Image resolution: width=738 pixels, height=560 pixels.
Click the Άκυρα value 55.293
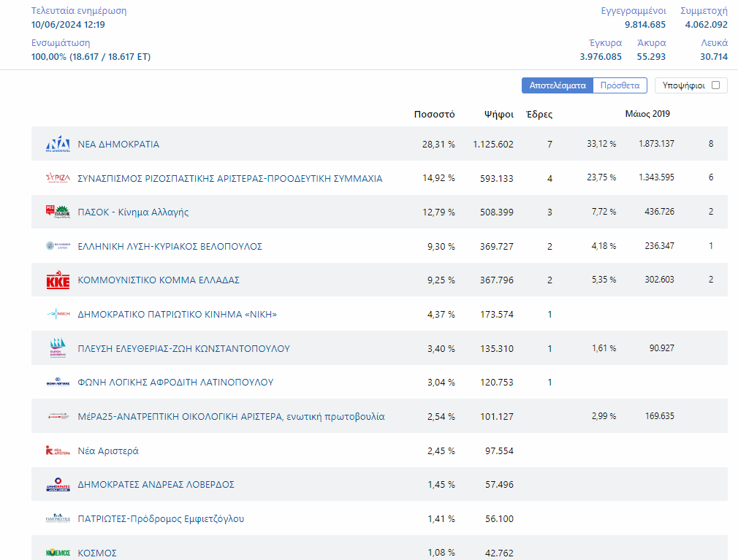click(x=651, y=56)
